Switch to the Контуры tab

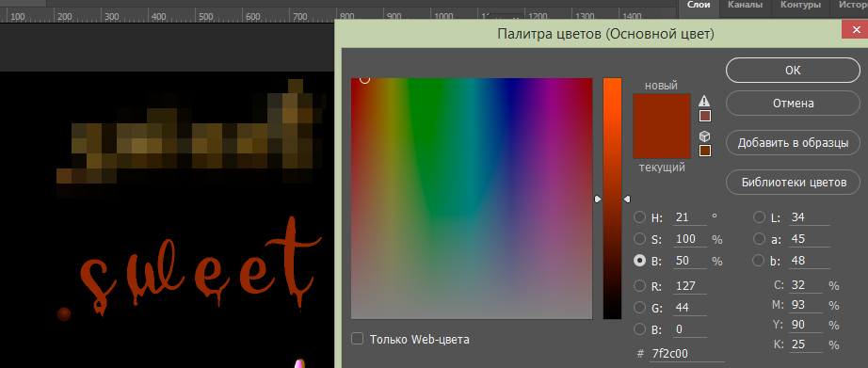(800, 6)
